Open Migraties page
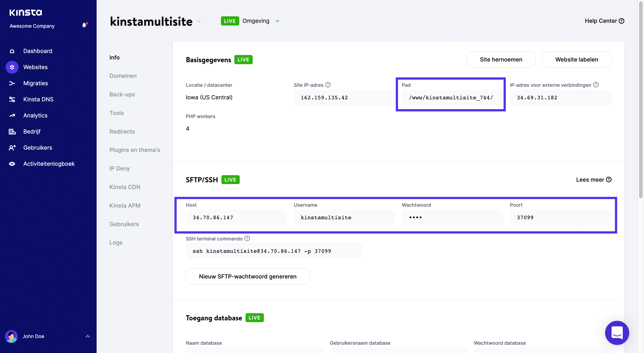 (36, 83)
